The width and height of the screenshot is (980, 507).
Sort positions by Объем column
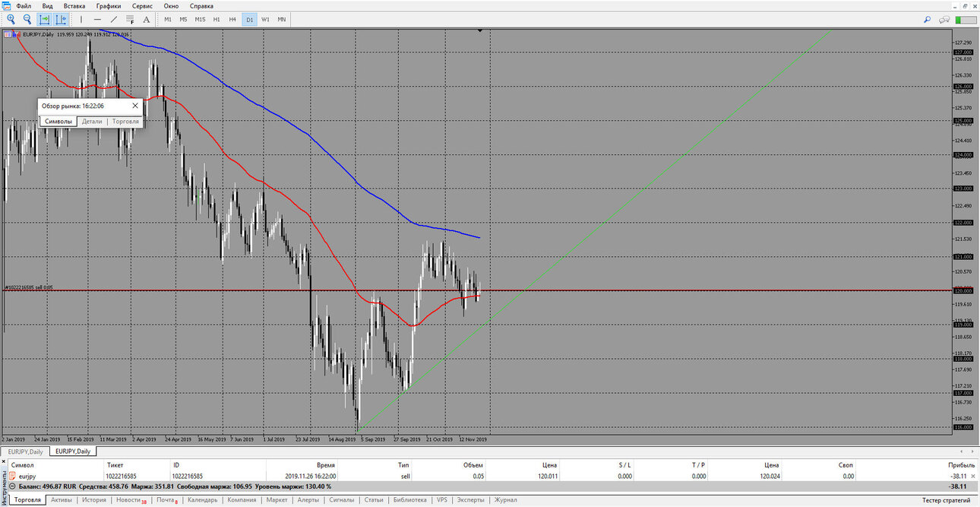coord(473,464)
